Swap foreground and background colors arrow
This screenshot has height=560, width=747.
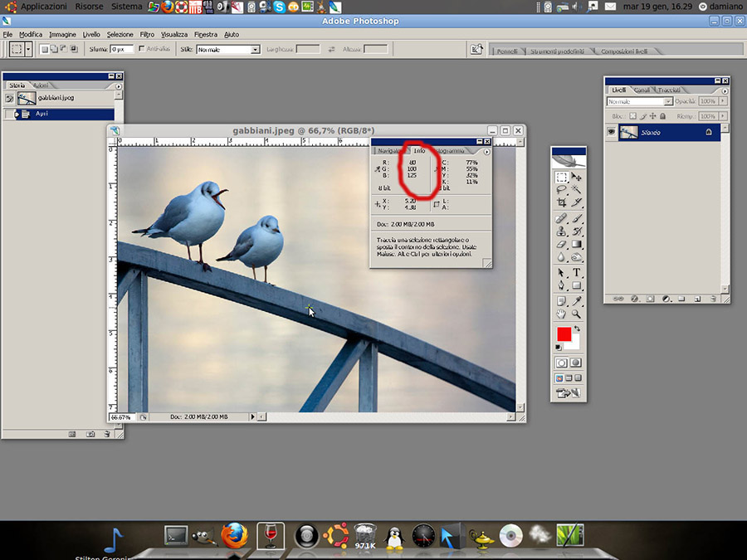[576, 329]
